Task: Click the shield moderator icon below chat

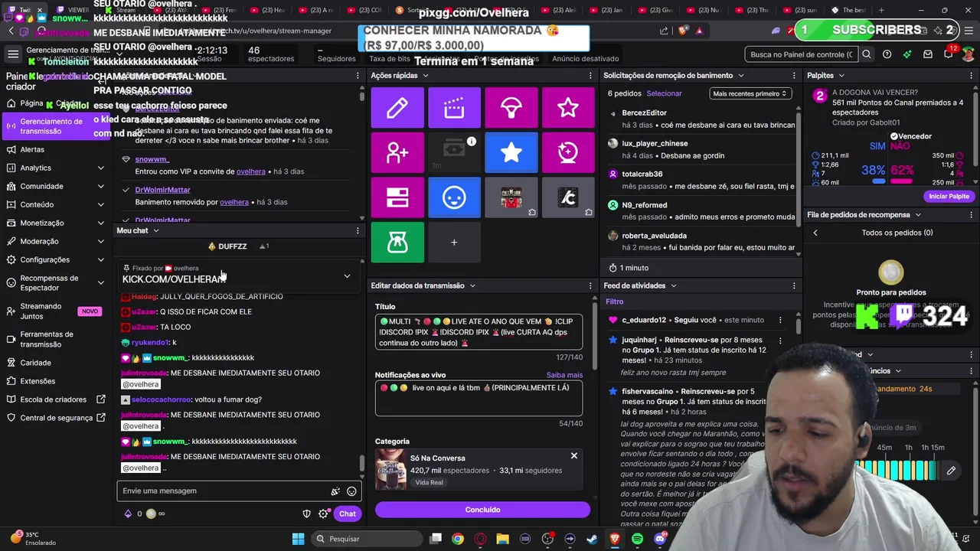Action: coord(307,514)
